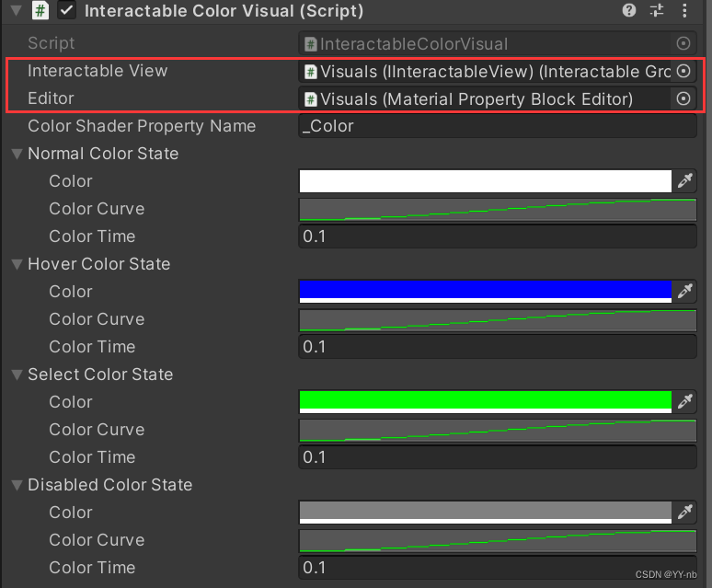Open the component three-dot context menu
712x588 pixels.
click(684, 10)
